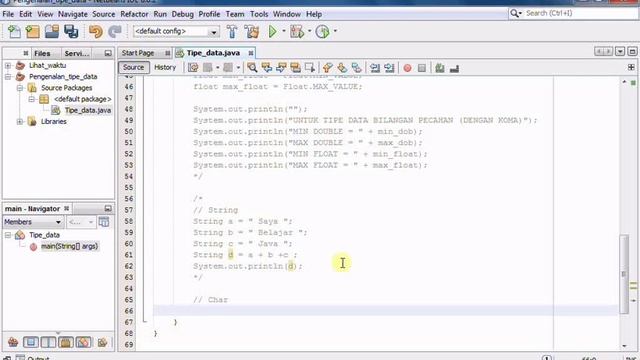Click the Undo arrow icon

click(96, 31)
